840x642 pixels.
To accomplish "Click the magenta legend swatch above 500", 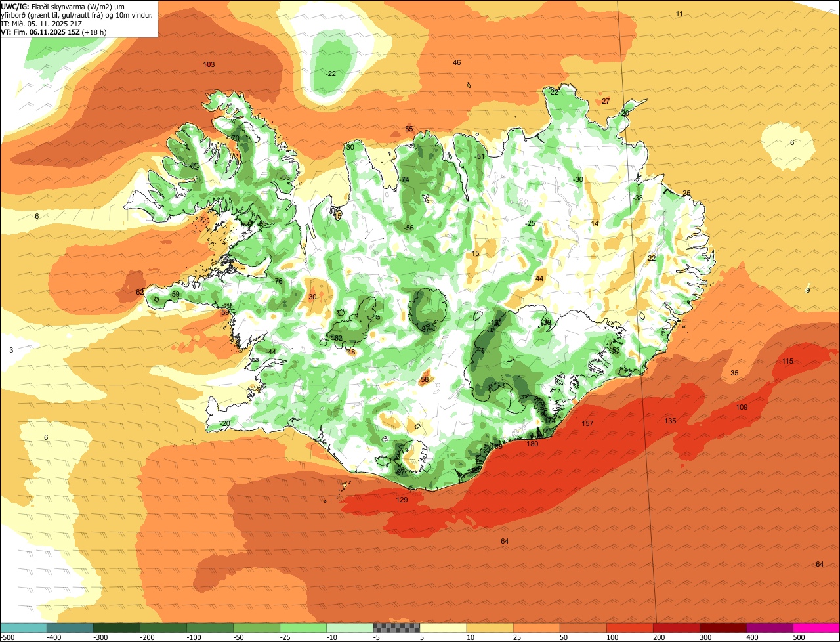I will coord(816,628).
